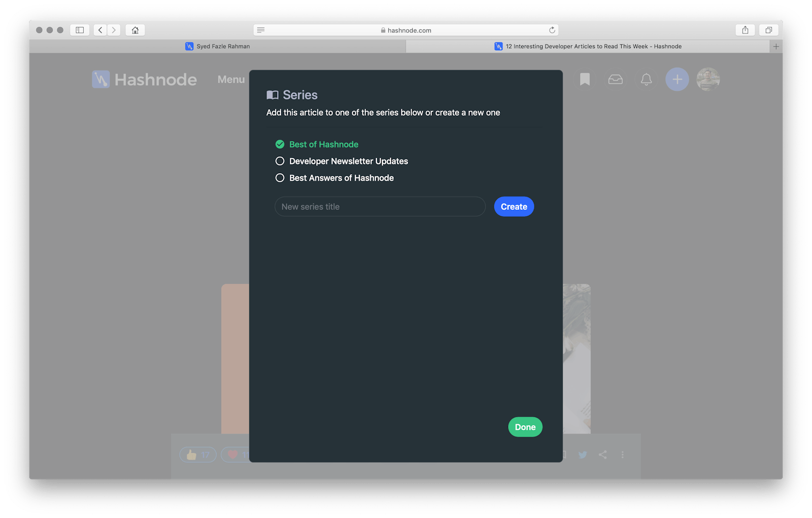Open a new tab with plus button

[x=776, y=46]
